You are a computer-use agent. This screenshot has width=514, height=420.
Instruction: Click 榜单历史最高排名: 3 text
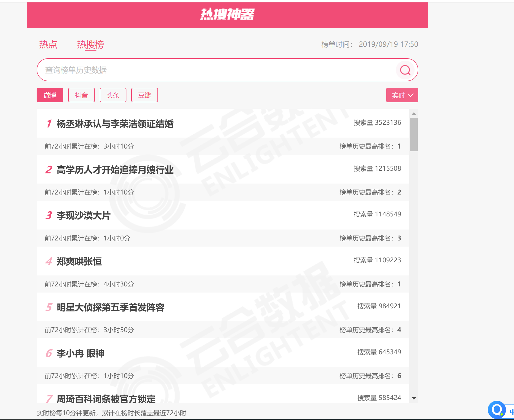[370, 238]
